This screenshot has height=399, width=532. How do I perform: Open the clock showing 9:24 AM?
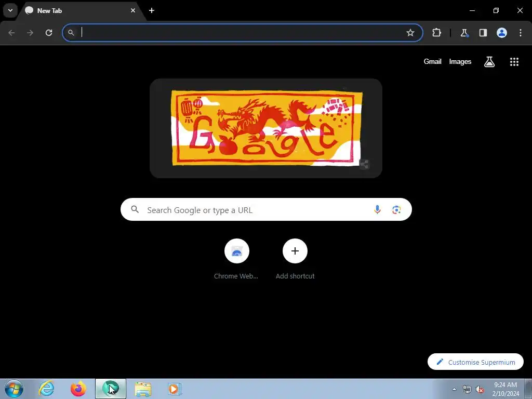(x=506, y=389)
